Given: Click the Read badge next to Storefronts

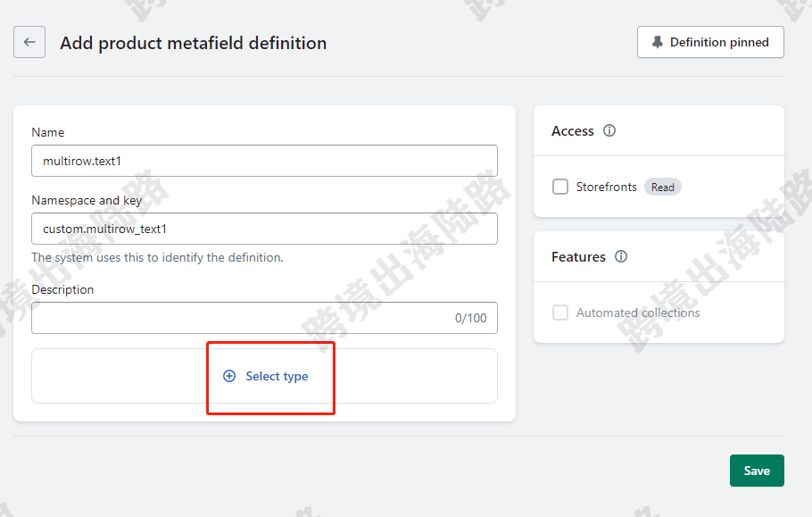Looking at the screenshot, I should pyautogui.click(x=663, y=187).
